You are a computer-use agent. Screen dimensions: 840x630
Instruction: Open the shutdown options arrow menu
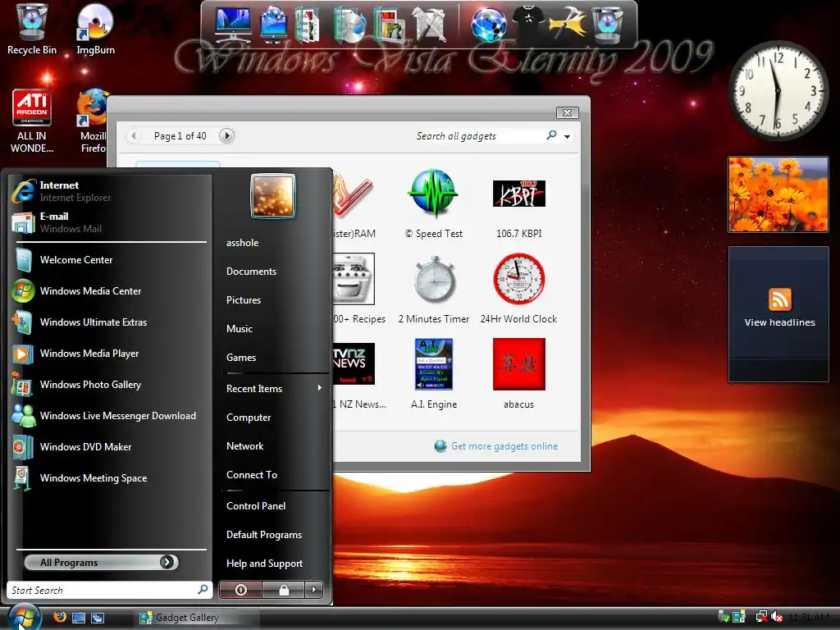click(x=314, y=590)
